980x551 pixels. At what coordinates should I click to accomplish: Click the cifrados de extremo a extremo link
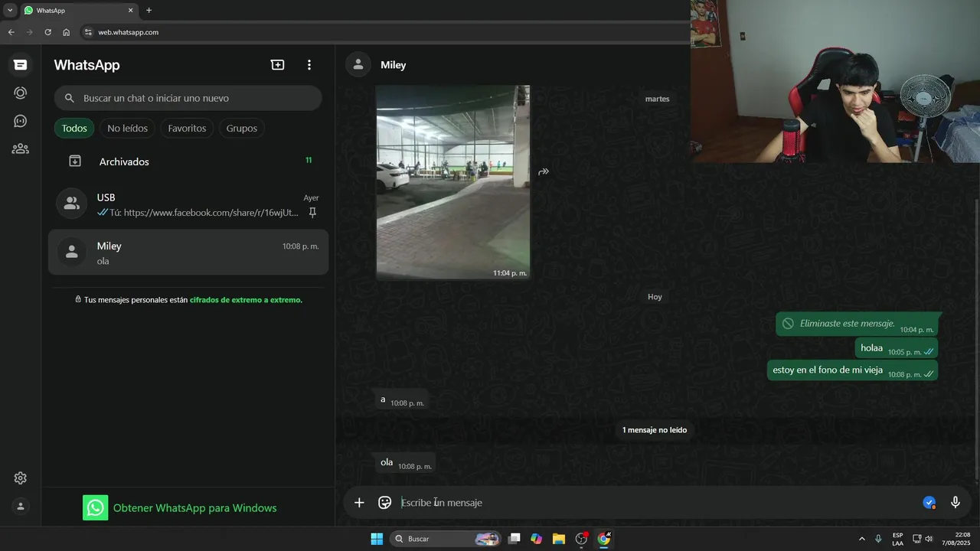246,300
